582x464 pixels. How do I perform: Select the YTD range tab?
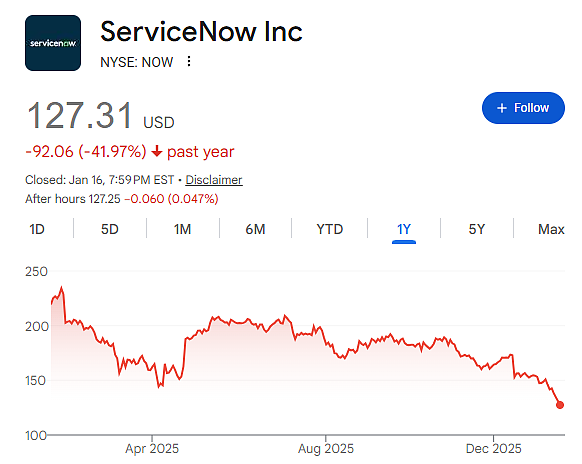(x=330, y=229)
